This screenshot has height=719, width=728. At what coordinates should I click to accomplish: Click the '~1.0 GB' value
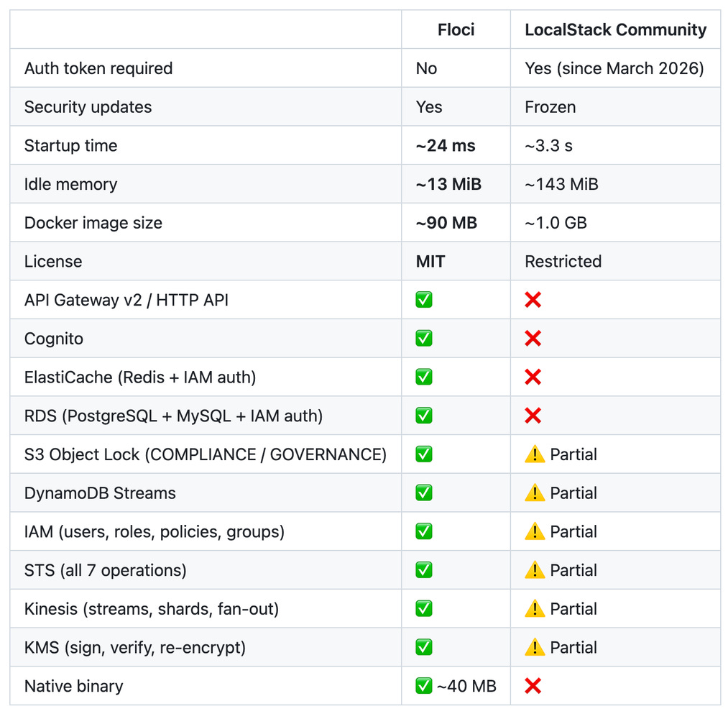(x=556, y=222)
